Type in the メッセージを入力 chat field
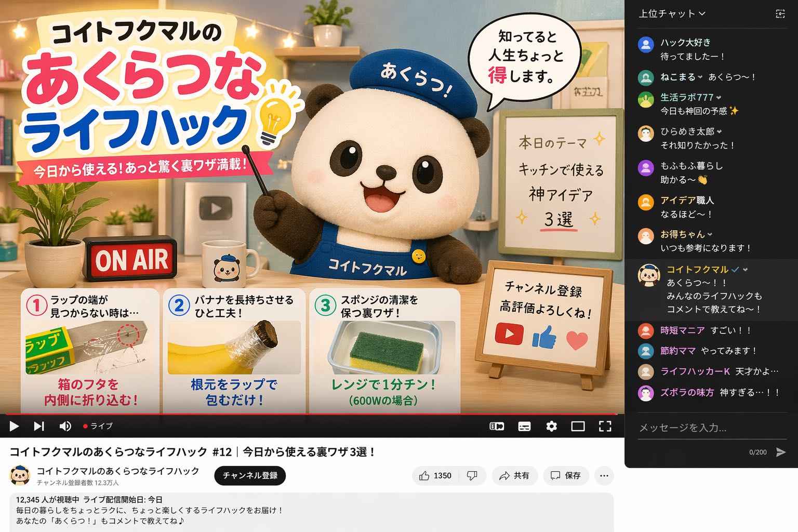The height and width of the screenshot is (532, 798). point(707,428)
